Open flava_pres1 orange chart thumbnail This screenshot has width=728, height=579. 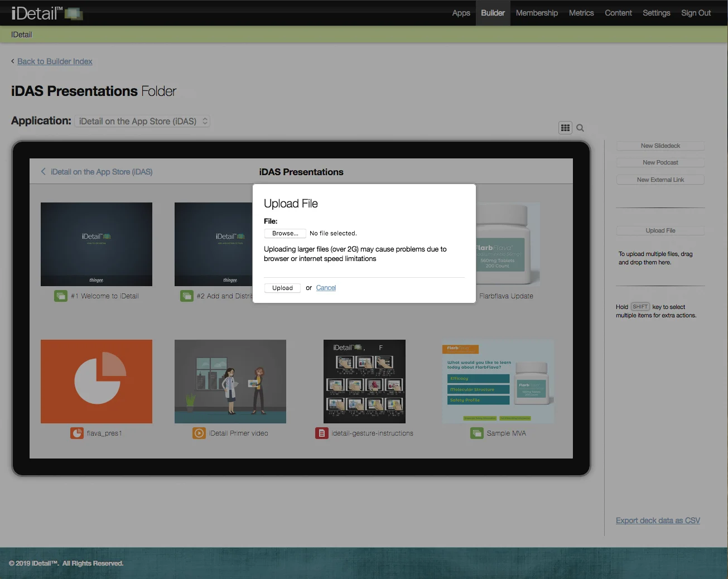(x=97, y=382)
